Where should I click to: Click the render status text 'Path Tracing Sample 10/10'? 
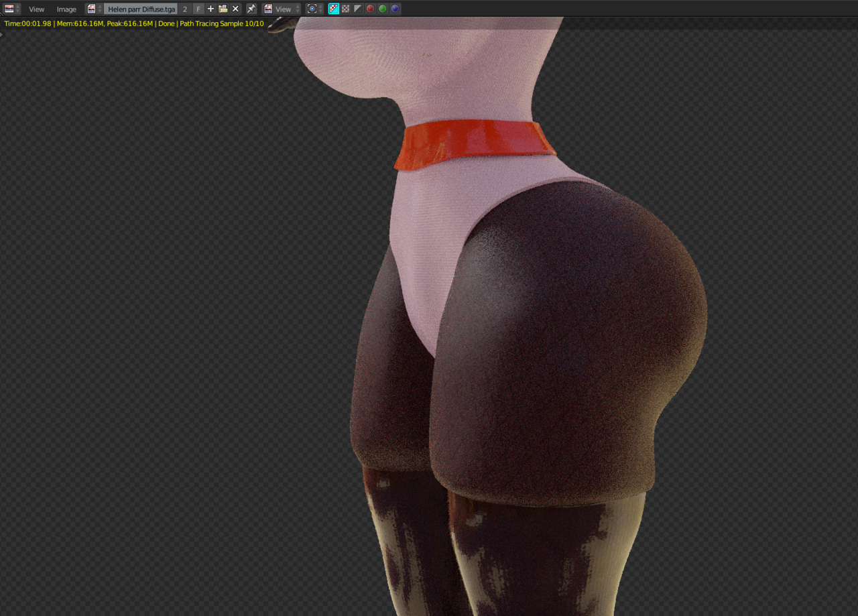pyautogui.click(x=222, y=23)
